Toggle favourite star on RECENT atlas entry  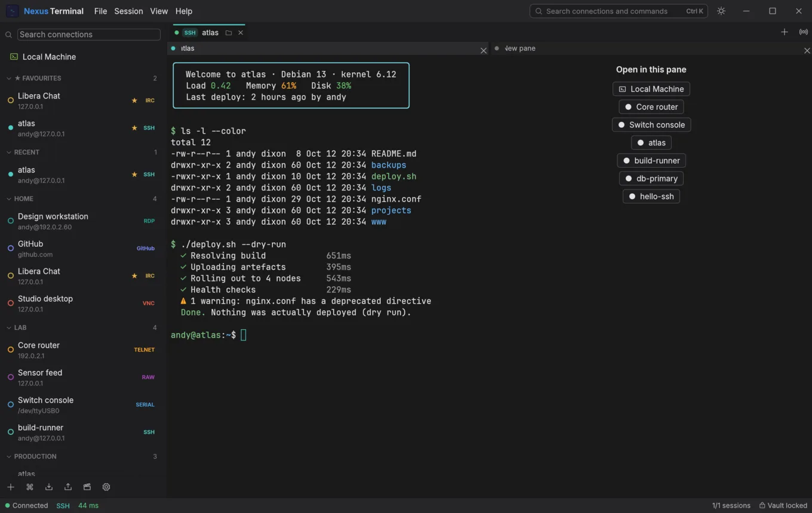click(134, 174)
